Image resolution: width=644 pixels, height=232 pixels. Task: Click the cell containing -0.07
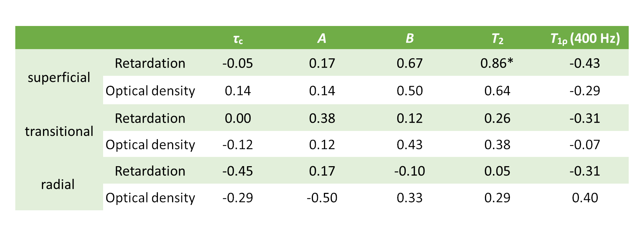click(585, 145)
